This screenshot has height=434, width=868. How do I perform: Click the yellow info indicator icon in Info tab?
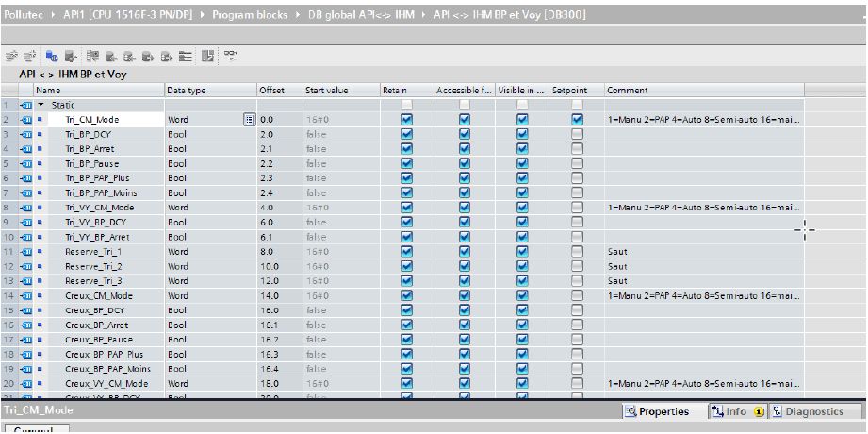tap(758, 412)
